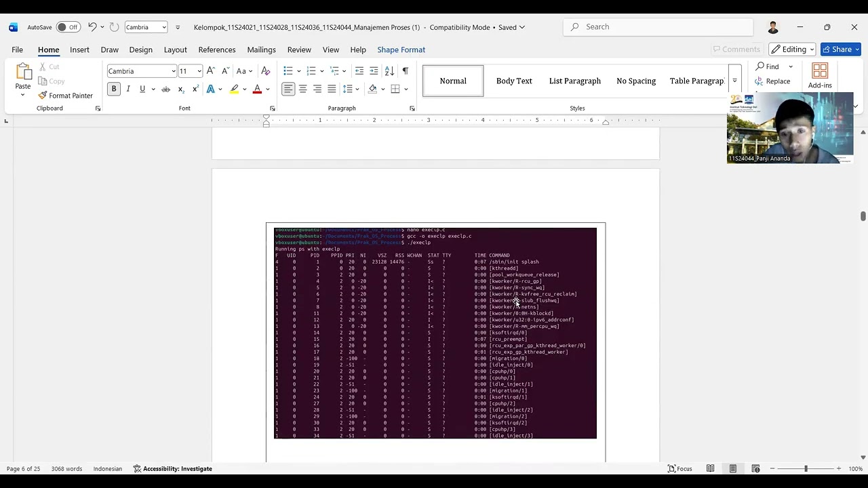This screenshot has height=488, width=868.
Task: Click the Sort icon
Action: tap(389, 71)
